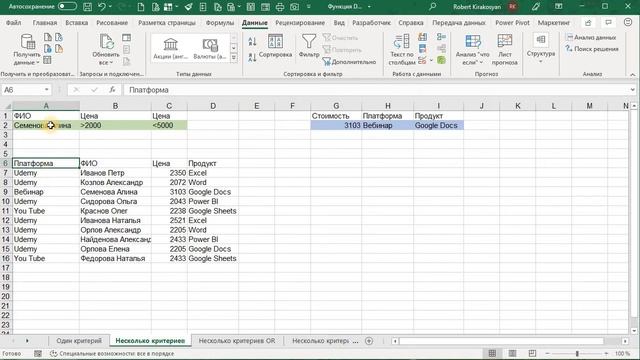The width and height of the screenshot is (640, 360).
Task: Click Sort A to Z icon
Action: (252, 41)
